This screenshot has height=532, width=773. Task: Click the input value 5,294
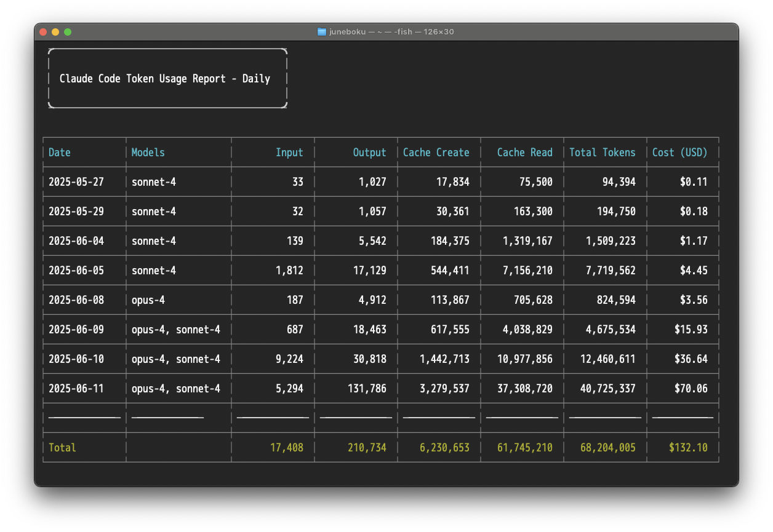point(289,389)
